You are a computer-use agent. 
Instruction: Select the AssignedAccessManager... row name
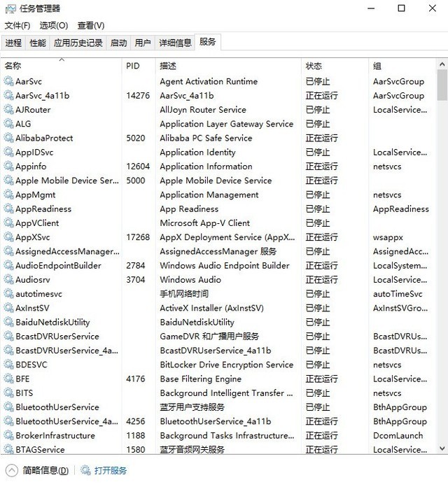coord(67,251)
